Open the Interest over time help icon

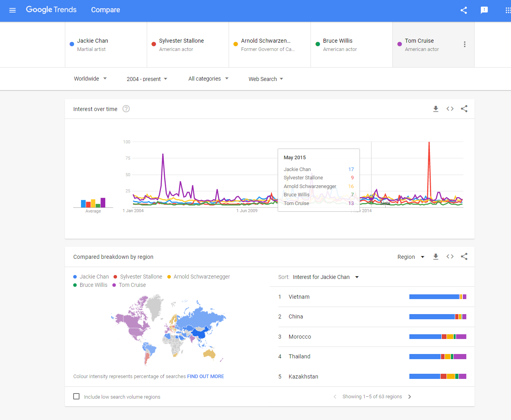coord(126,109)
